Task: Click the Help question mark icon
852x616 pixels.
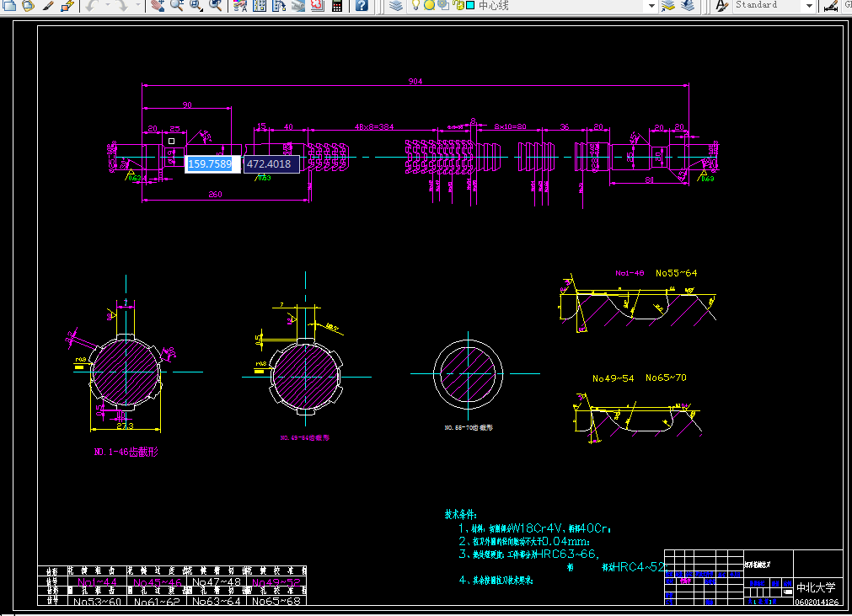Action: pyautogui.click(x=362, y=5)
